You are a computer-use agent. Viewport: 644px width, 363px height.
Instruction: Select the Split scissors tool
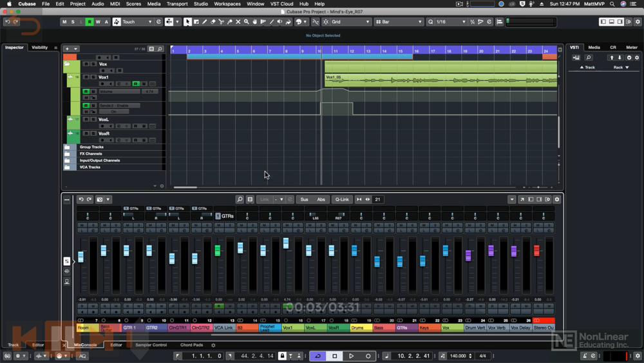click(x=222, y=22)
